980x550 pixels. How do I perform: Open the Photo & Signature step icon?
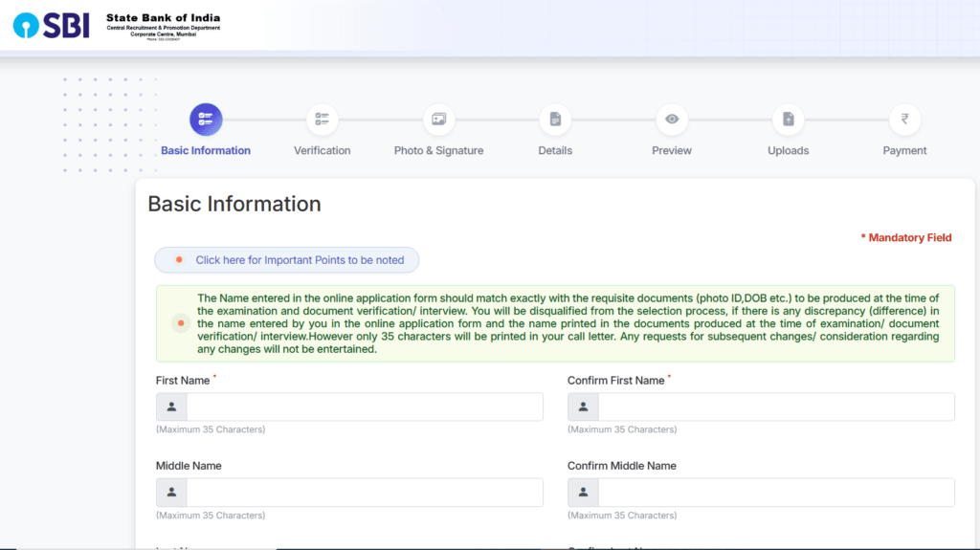438,120
